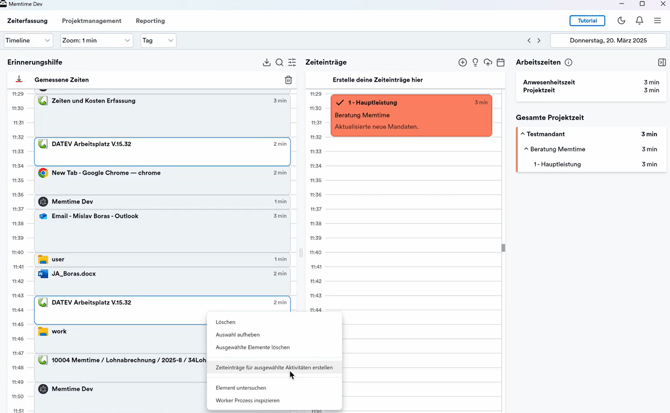Click the info icon next to Arbeitszeiten
Viewport: 670px width, 413px height.
tap(569, 63)
